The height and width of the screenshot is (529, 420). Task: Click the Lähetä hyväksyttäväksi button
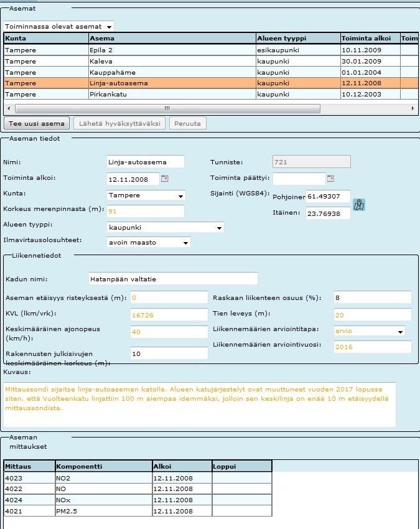[119, 123]
